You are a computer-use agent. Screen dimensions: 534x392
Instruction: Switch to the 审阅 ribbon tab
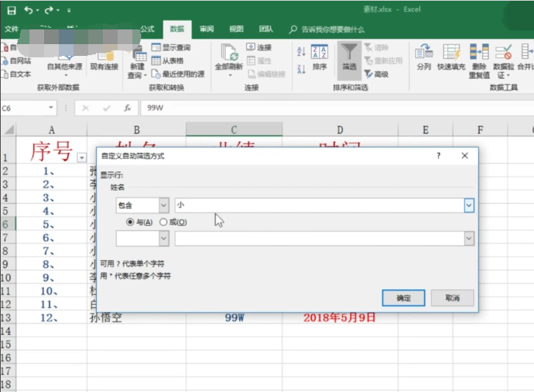coord(207,29)
